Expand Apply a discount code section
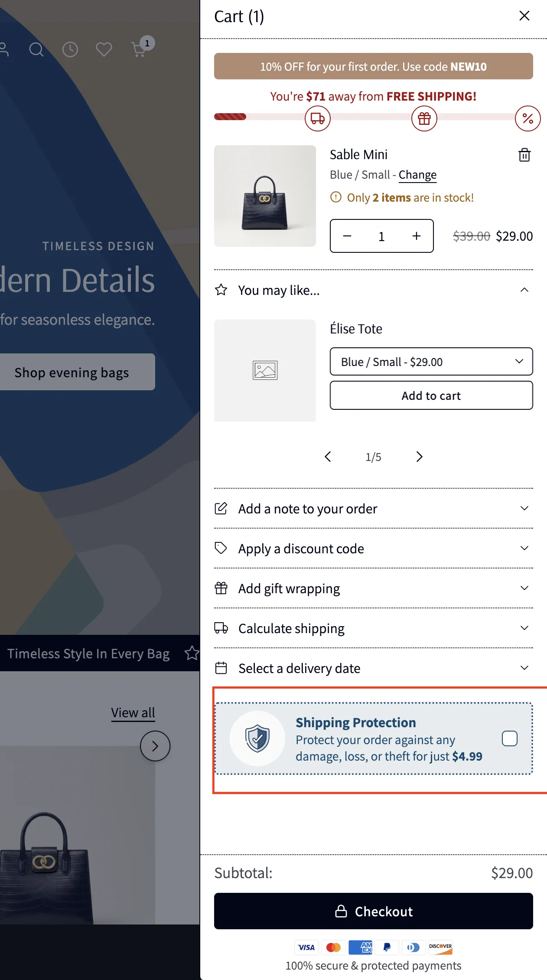The height and width of the screenshot is (980, 547). pyautogui.click(x=373, y=549)
